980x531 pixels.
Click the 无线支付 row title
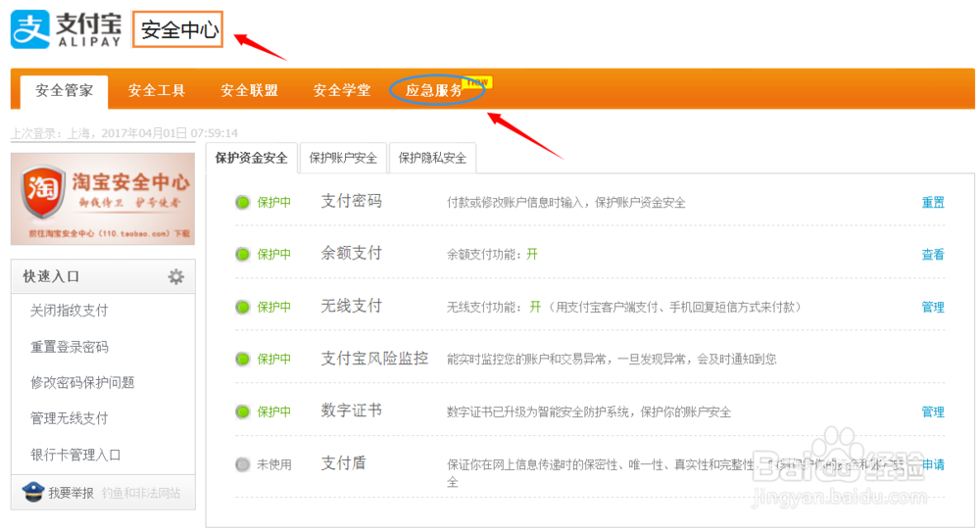[351, 306]
